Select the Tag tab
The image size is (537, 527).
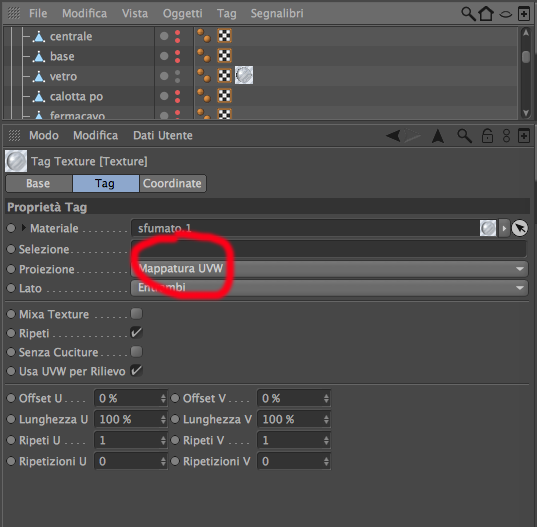coord(105,183)
